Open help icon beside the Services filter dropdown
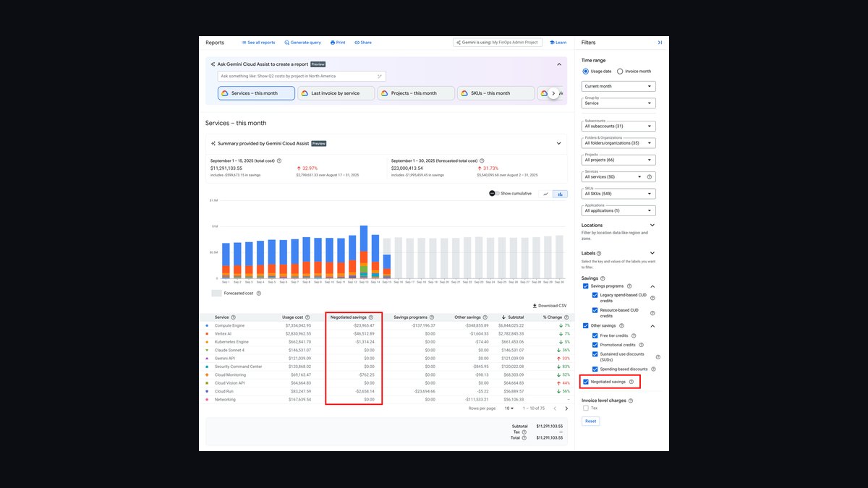The height and width of the screenshot is (488, 868). (650, 177)
